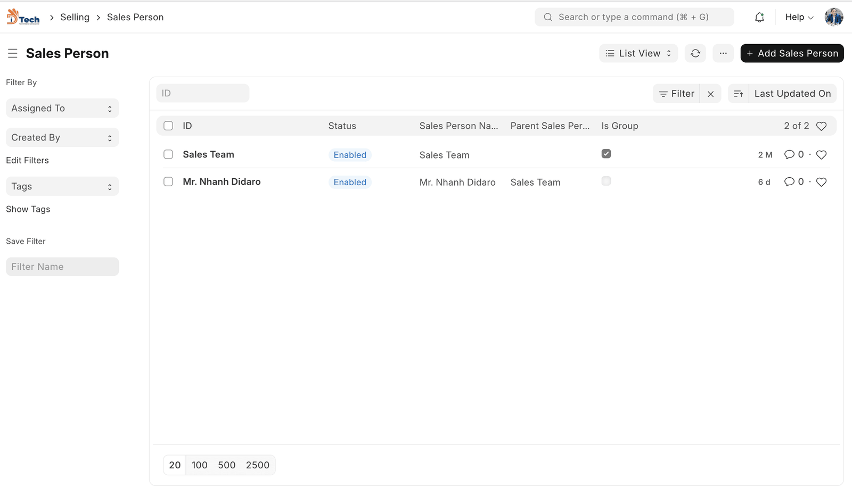852x504 pixels.
Task: Click the Edit Filters link
Action: point(27,160)
